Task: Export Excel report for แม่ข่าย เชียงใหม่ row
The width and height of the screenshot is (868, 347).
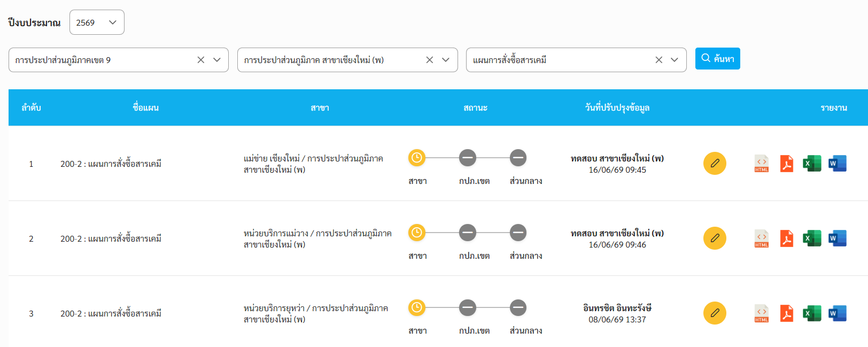Action: pos(812,164)
